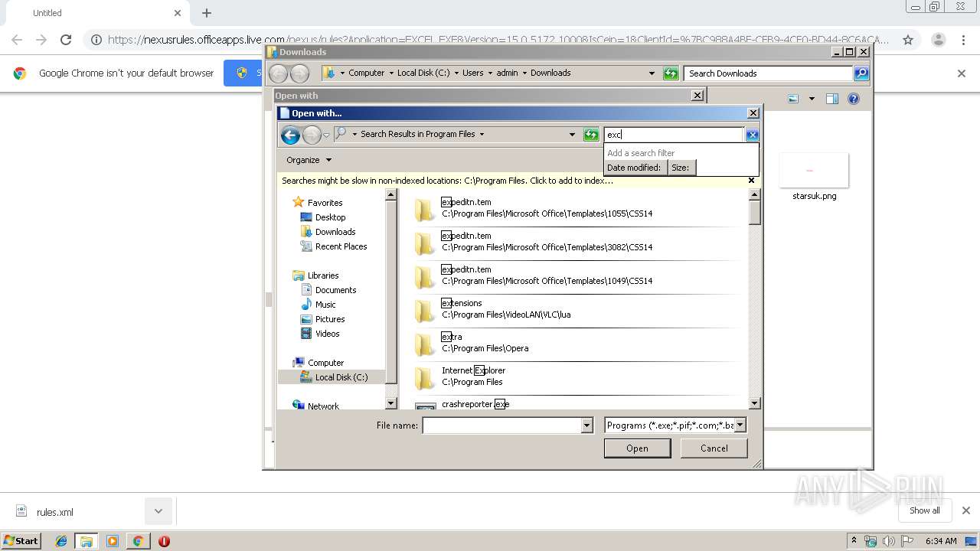Click the Search Downloads input field
The image size is (980, 551).
point(768,73)
